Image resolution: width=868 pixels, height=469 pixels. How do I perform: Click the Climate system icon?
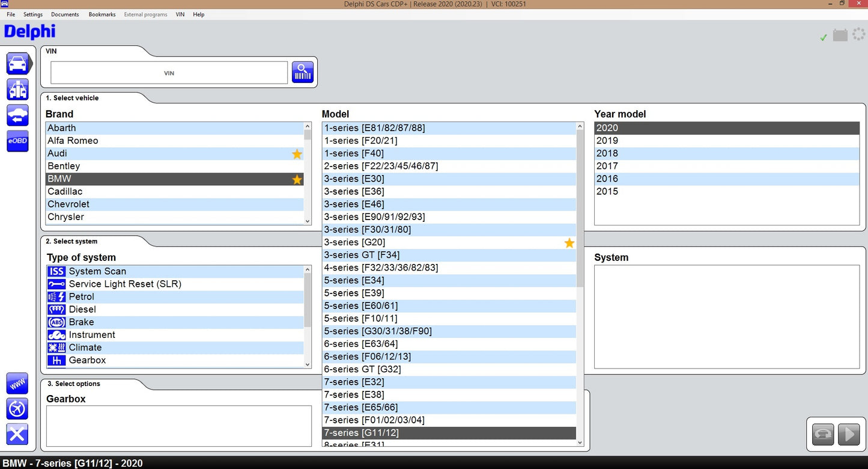tap(56, 348)
